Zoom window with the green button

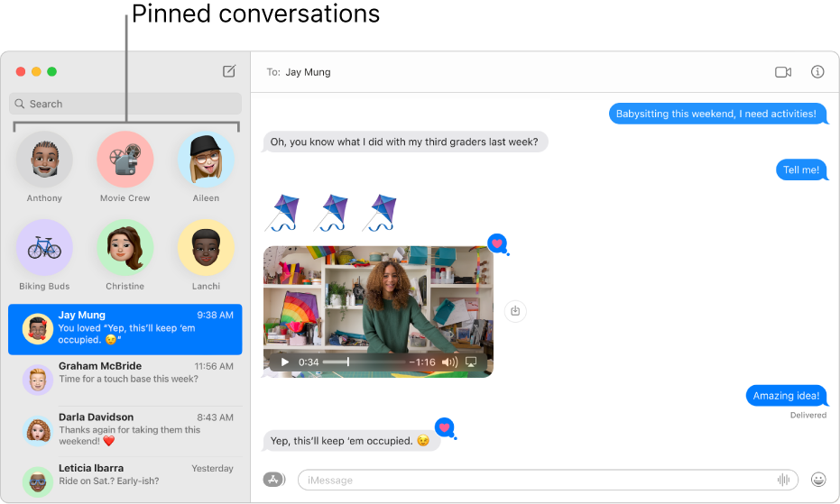tap(52, 72)
